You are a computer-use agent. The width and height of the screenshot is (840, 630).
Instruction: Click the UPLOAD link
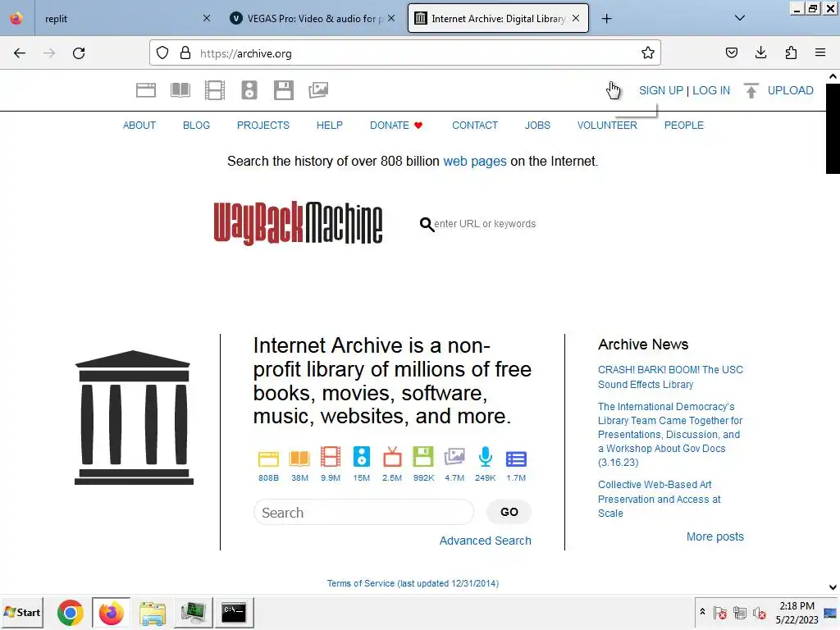click(x=790, y=90)
